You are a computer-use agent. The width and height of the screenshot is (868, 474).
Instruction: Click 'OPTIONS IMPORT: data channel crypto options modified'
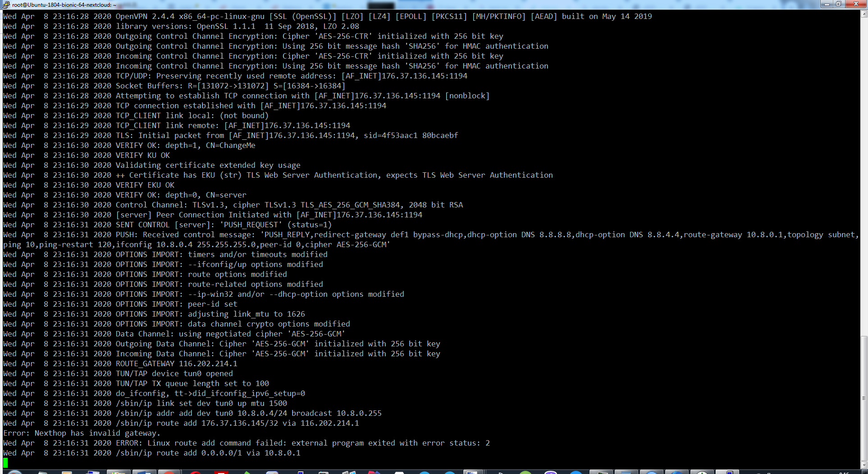click(233, 324)
